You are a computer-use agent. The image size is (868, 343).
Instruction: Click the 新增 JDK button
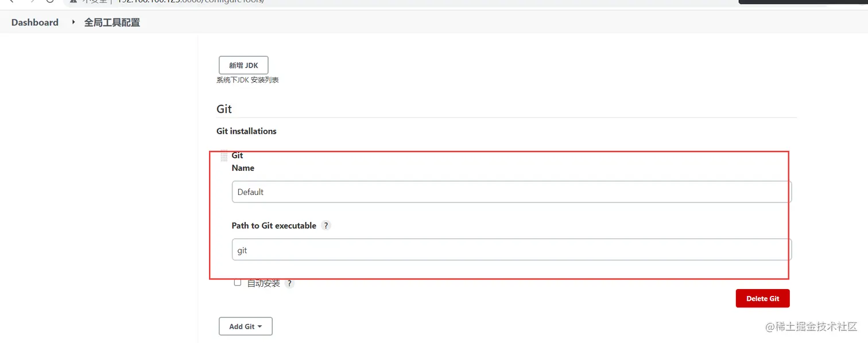tap(243, 65)
